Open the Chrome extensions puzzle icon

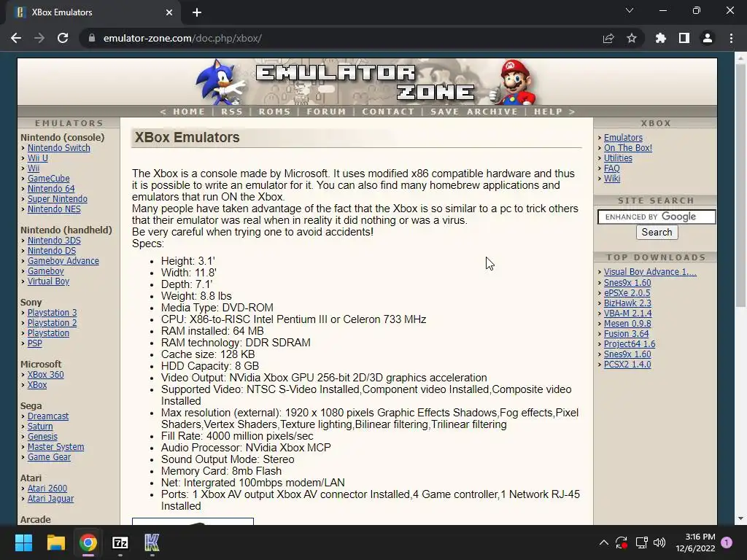(x=661, y=38)
